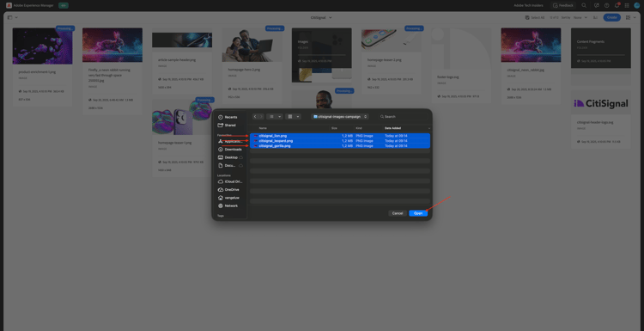Viewport: 644px width, 331px height.
Task: Open search in AEM header
Action: 584,5
